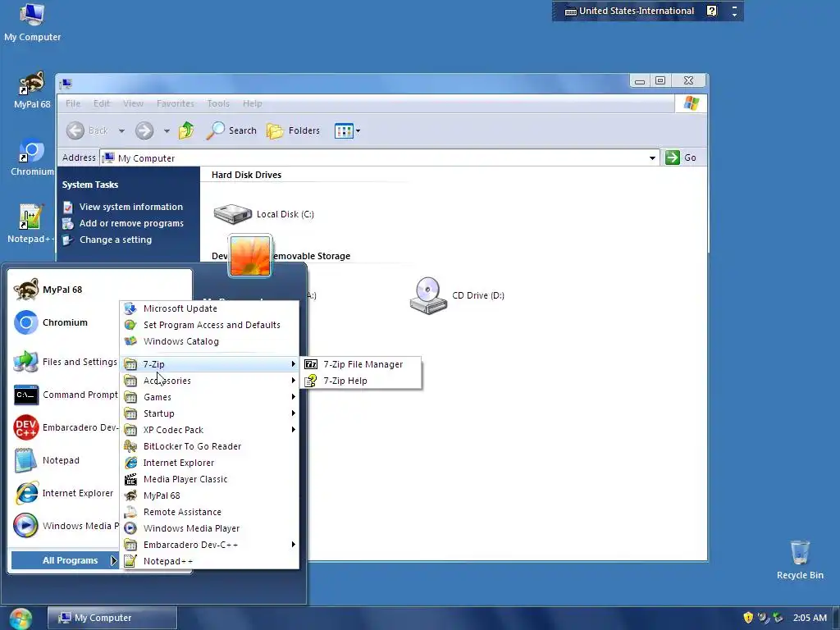Click pinned MyPal 68 in Start menu
The width and height of the screenshot is (840, 630).
pos(64,290)
